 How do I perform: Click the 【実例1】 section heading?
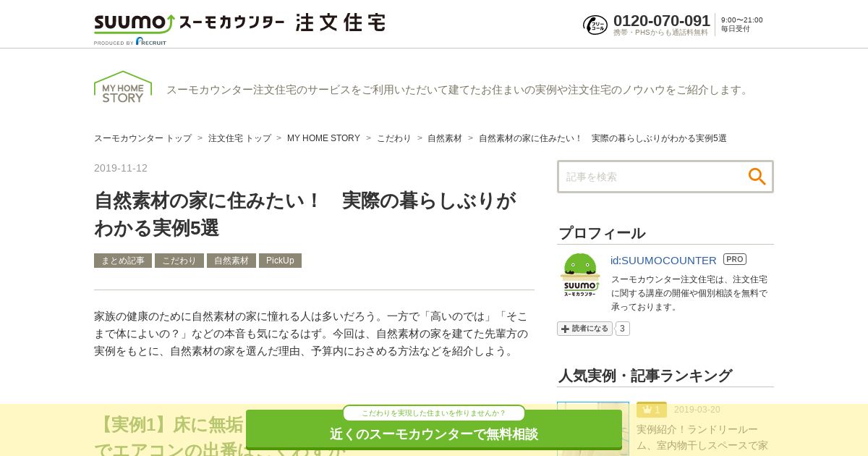221,436
